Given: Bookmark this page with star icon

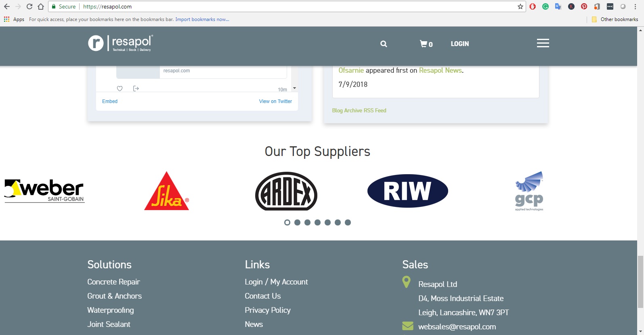Looking at the screenshot, I should [520, 6].
